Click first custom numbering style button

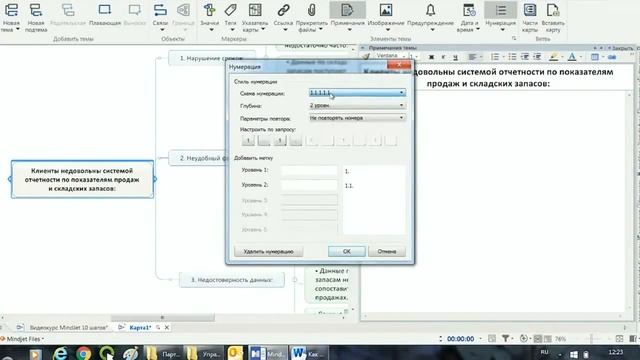pos(248,141)
